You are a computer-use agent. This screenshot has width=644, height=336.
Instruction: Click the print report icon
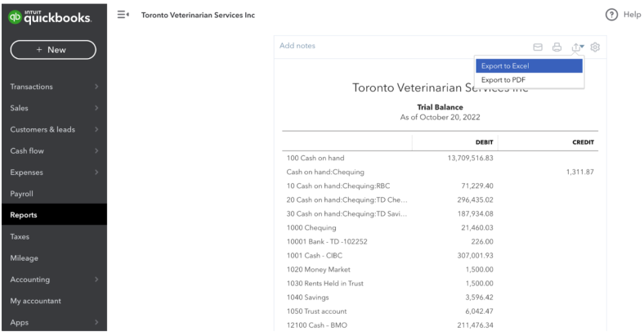(x=557, y=48)
